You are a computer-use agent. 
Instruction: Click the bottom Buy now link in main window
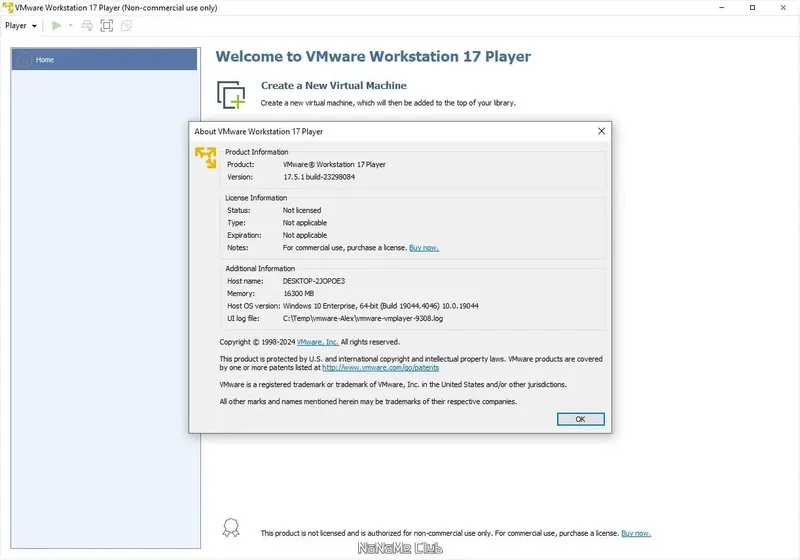point(636,533)
